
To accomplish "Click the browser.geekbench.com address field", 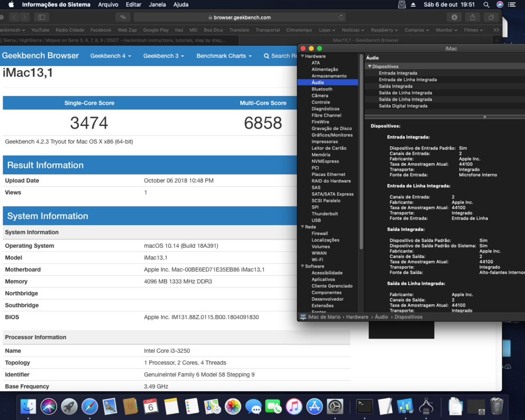I will click(241, 17).
